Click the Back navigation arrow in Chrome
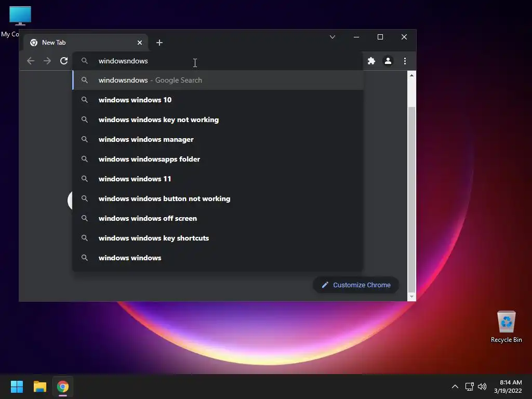 31,61
